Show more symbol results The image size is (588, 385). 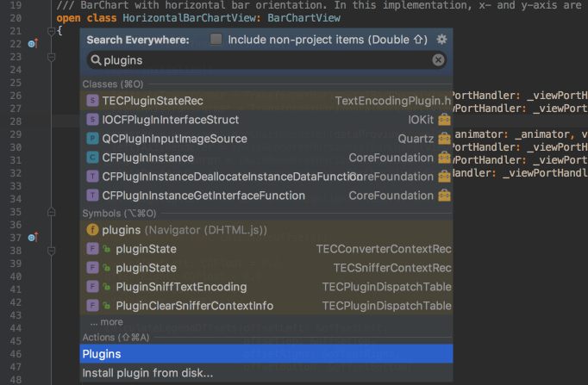click(106, 322)
